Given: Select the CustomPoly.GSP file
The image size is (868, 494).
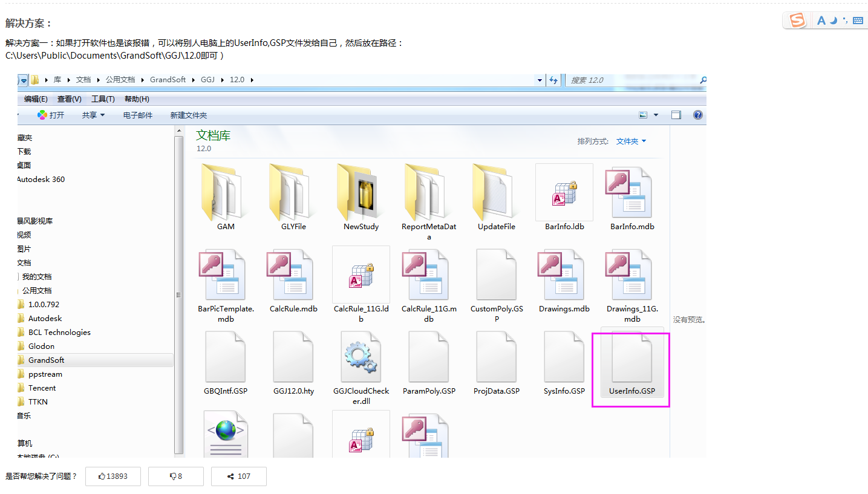Looking at the screenshot, I should point(497,284).
